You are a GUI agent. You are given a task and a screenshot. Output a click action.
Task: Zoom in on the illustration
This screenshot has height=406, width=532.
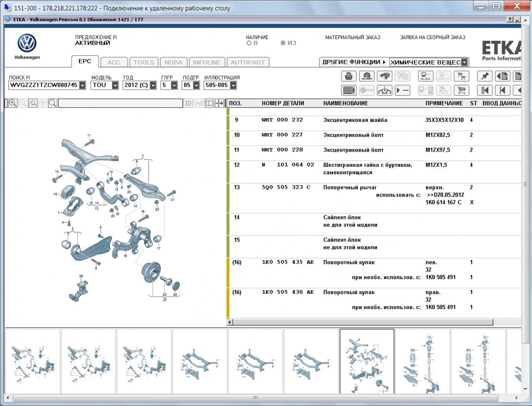click(x=13, y=103)
